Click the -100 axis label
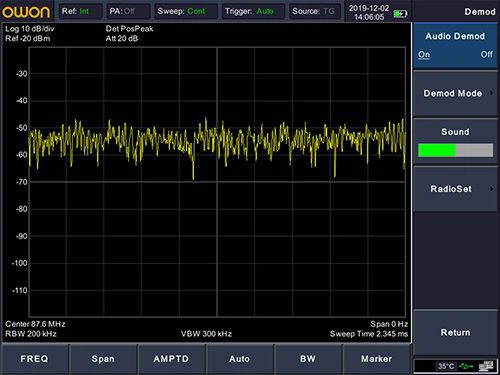 (x=20, y=263)
